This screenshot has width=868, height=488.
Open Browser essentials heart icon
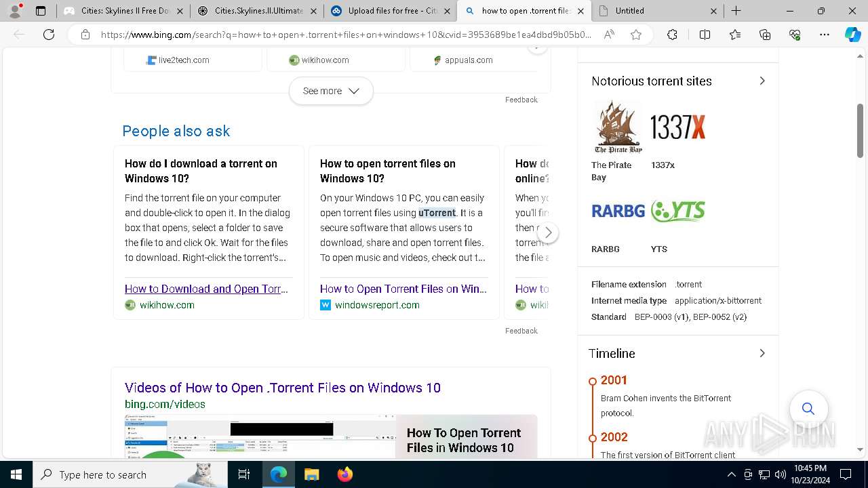tap(795, 35)
